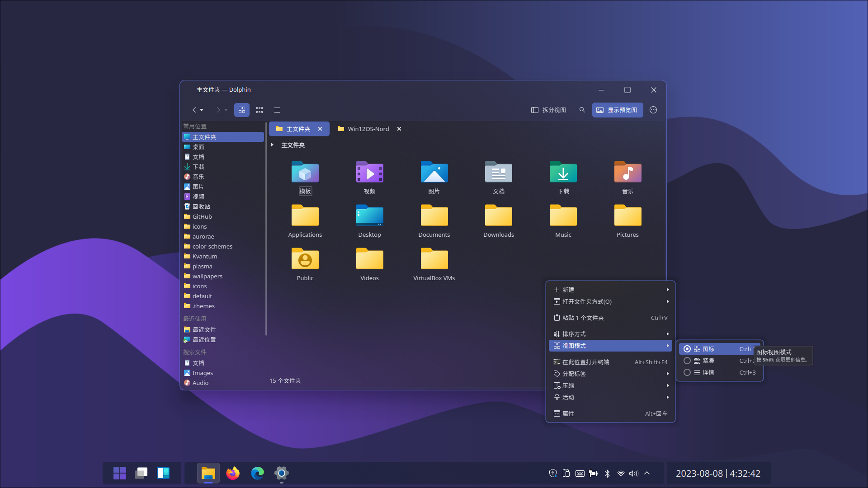Screen dimensions: 868x488
Task: Expand 活动 activities submenu
Action: click(x=610, y=397)
